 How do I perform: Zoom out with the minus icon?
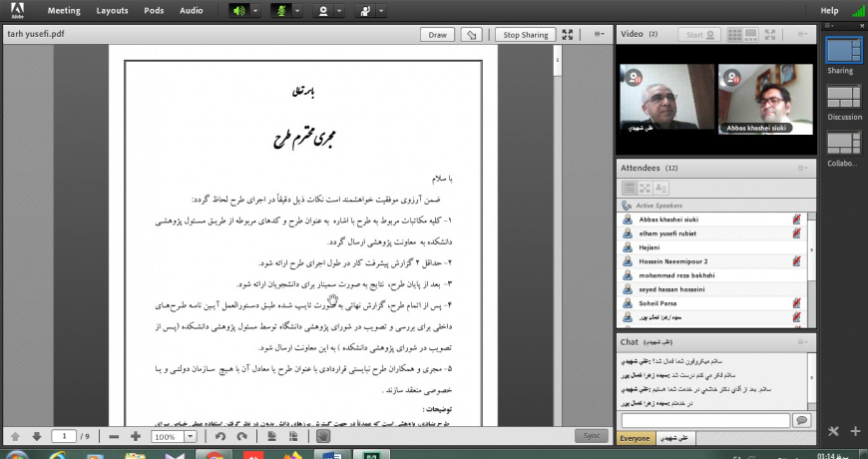(x=114, y=437)
